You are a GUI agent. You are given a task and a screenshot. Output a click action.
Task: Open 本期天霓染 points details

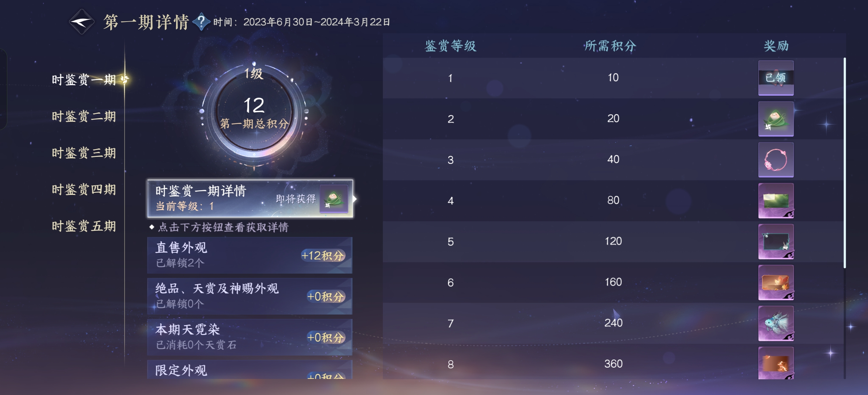250,337
